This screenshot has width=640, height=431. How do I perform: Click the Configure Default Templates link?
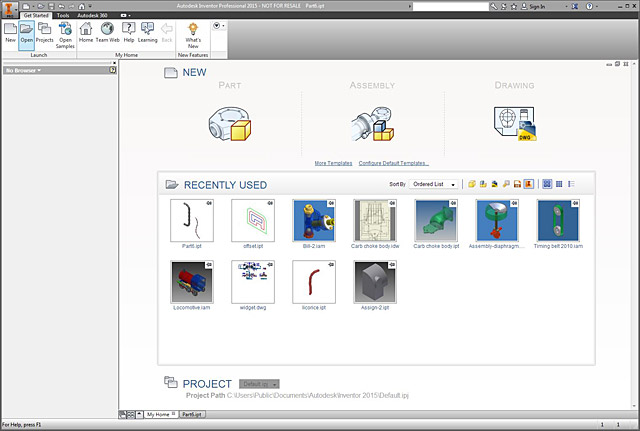(x=393, y=163)
